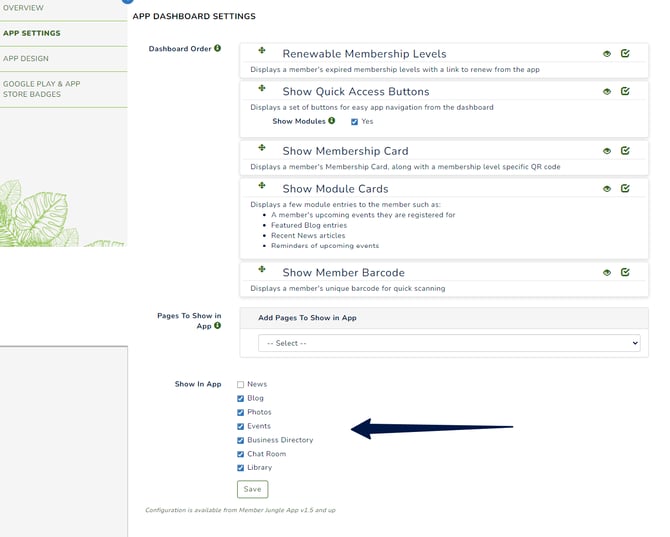Disable the Chat Room checkbox
Screen dimensions: 670x537
click(x=240, y=454)
